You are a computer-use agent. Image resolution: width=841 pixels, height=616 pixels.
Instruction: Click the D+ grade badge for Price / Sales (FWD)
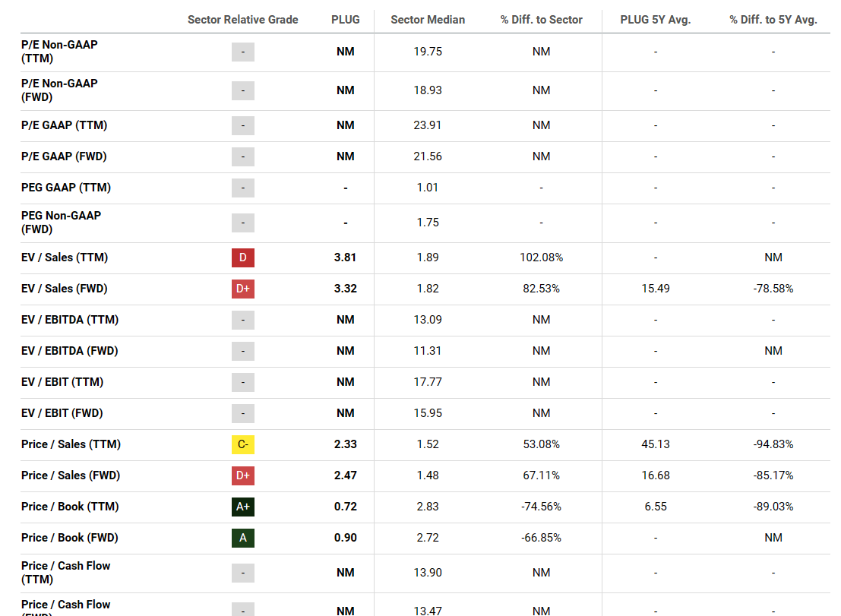coord(243,475)
